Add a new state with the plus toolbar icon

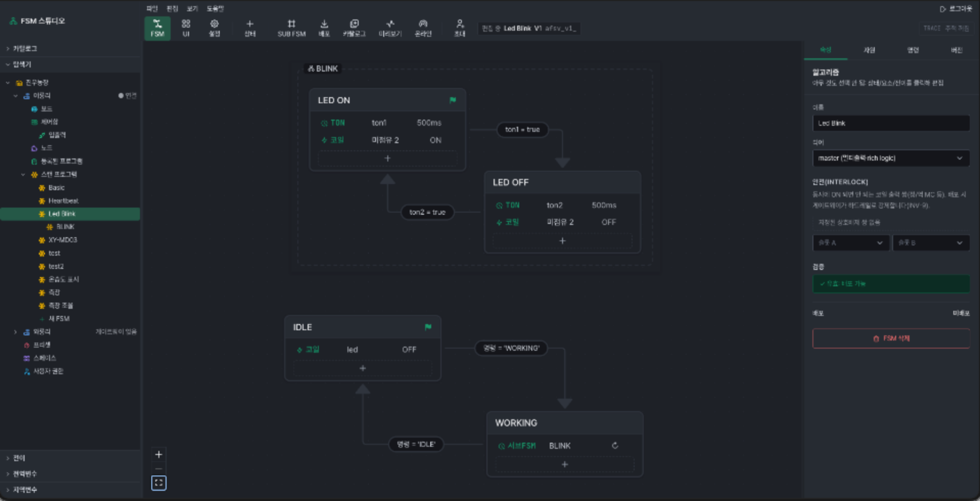point(250,28)
